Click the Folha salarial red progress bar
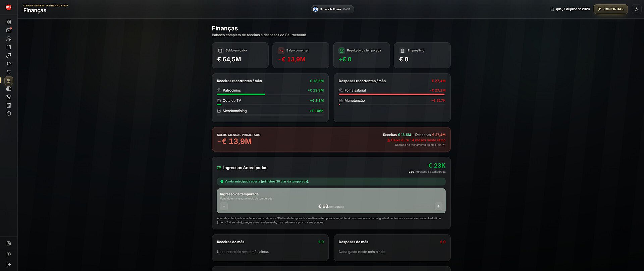 [x=392, y=95]
